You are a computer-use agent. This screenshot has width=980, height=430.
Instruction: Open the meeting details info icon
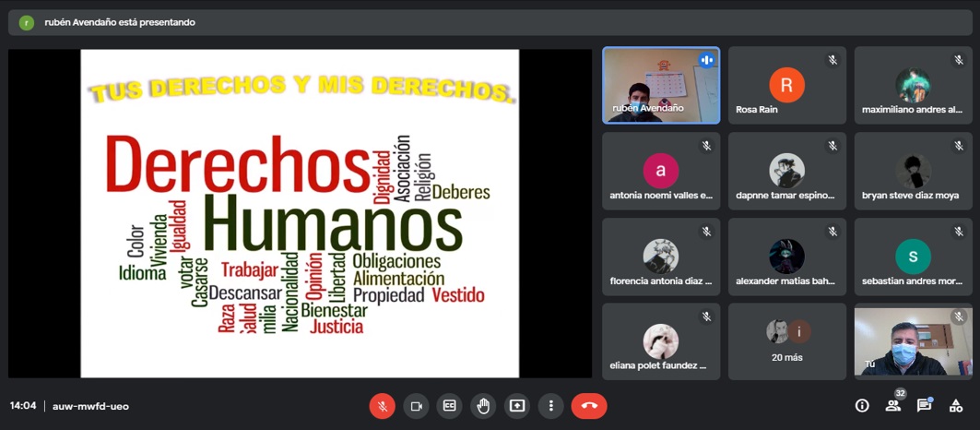[x=862, y=406]
